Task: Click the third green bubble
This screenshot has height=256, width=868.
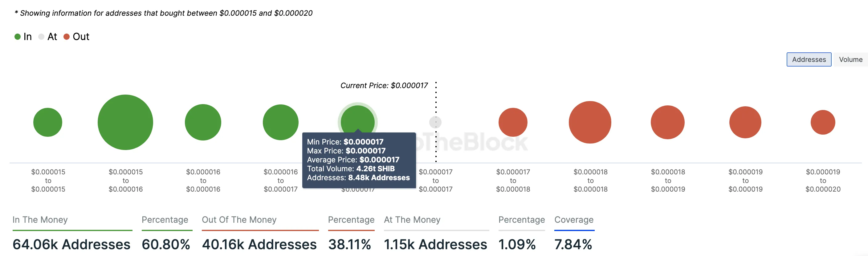Action: point(203,122)
